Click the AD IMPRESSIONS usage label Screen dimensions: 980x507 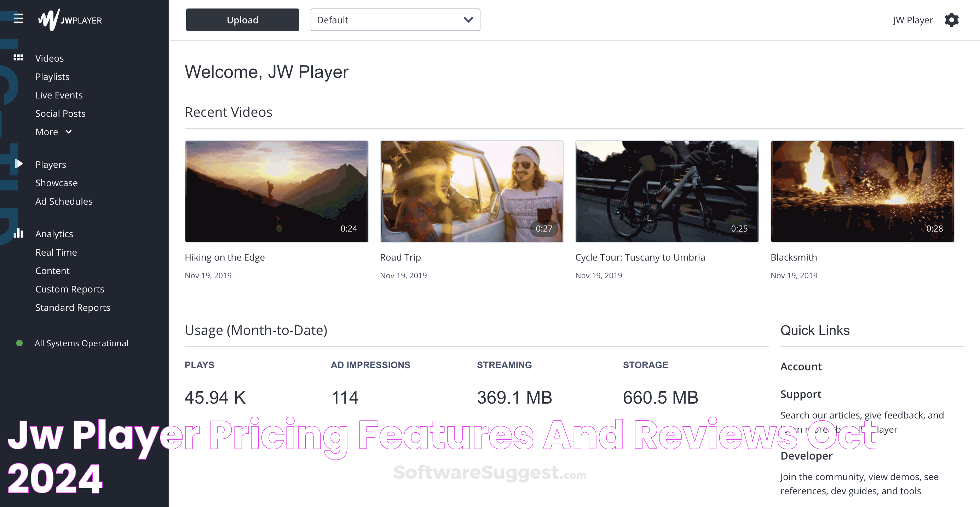click(x=370, y=365)
